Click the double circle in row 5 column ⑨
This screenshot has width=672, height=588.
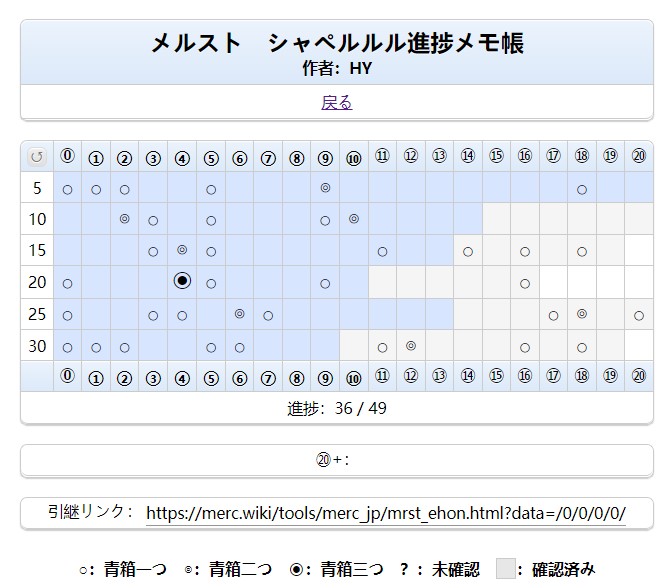tap(325, 188)
